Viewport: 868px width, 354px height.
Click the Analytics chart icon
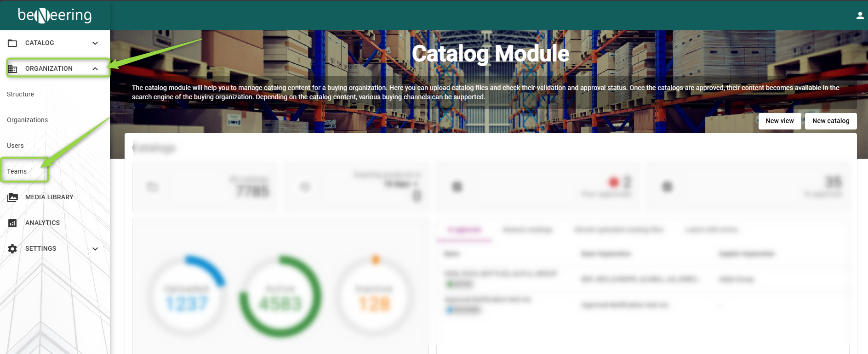click(12, 223)
